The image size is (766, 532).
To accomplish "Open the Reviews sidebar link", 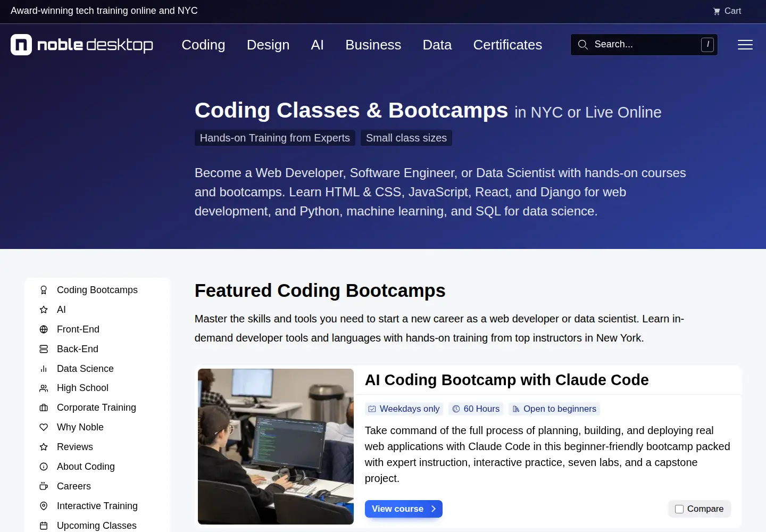I will click(75, 447).
